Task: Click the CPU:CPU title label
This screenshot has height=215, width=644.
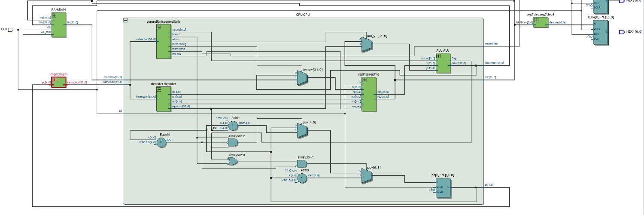Action: [x=303, y=14]
